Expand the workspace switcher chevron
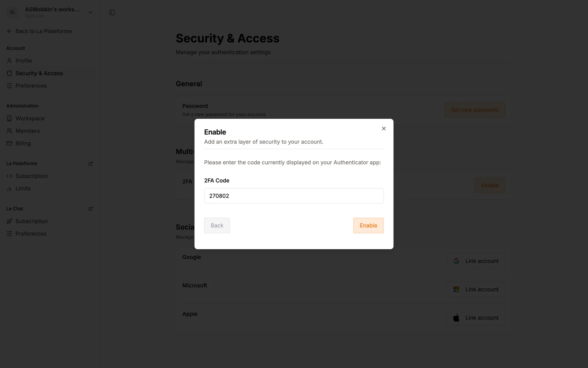 click(x=90, y=13)
